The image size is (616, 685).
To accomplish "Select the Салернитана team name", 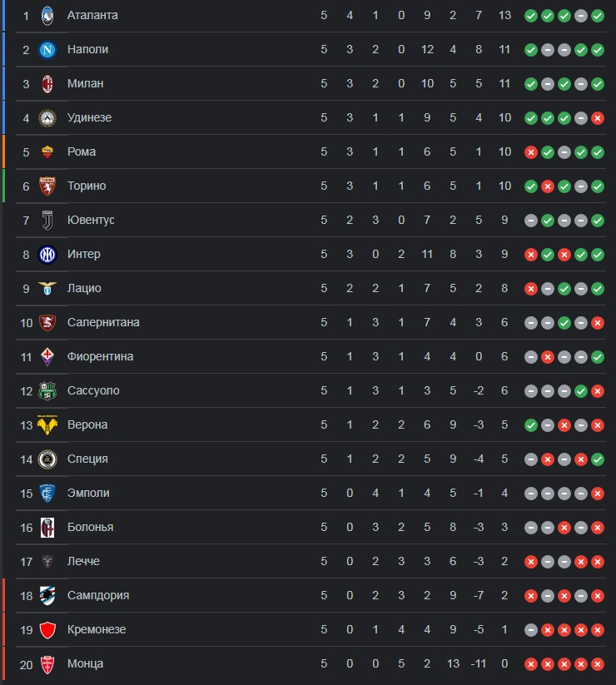I will coord(103,322).
